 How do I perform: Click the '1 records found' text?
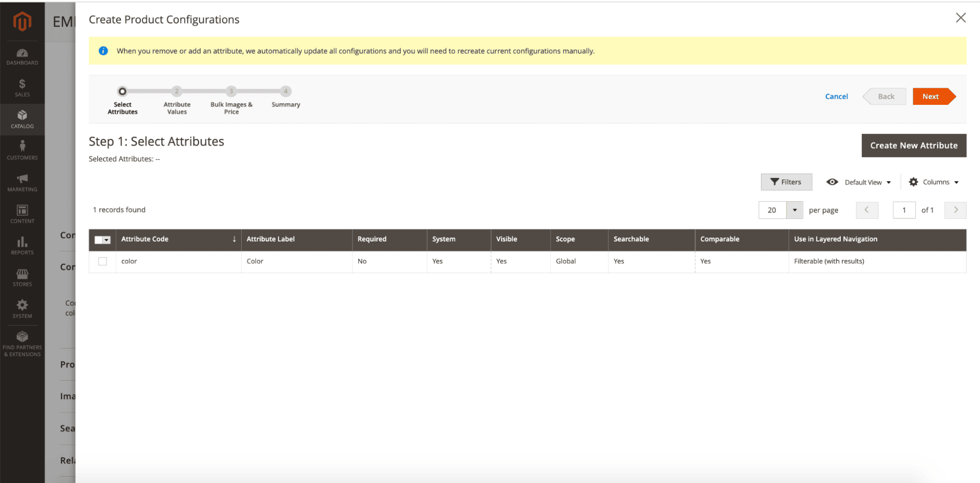[x=119, y=210]
